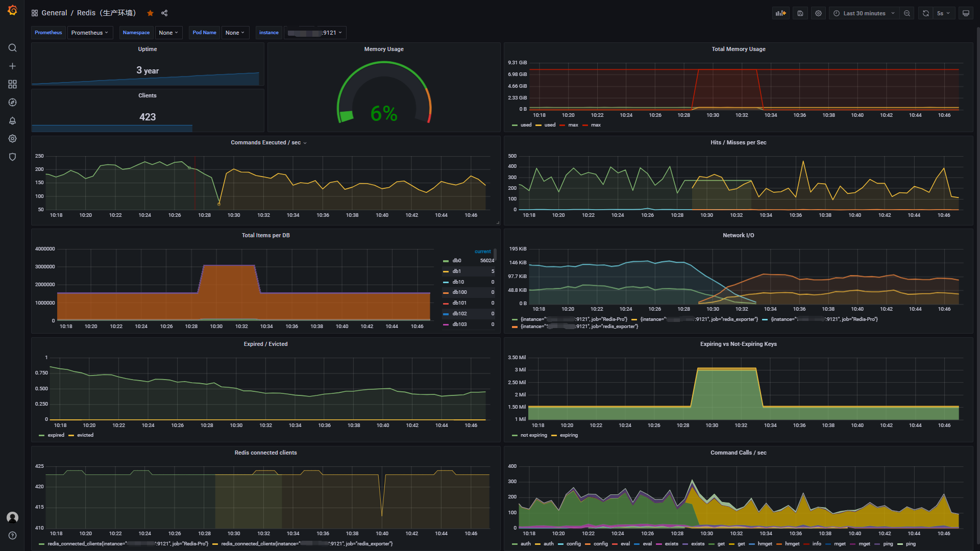
Task: Toggle the expired series legend entry
Action: [56, 435]
